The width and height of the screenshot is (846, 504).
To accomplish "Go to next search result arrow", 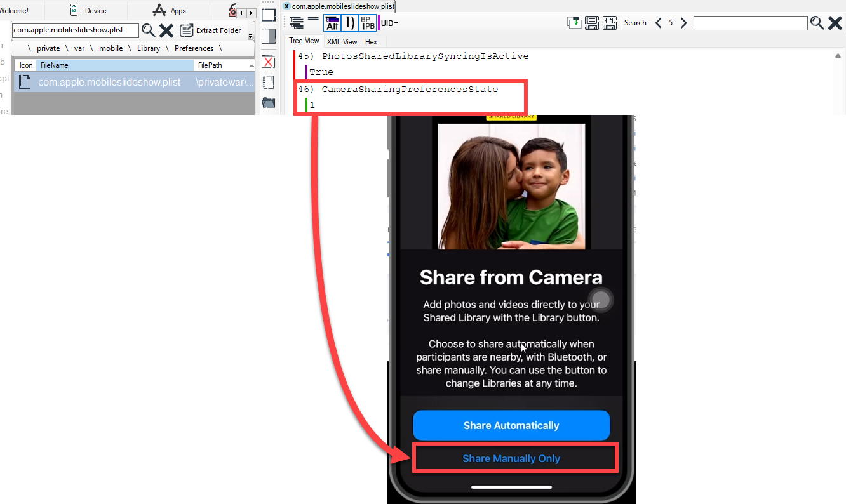I will pos(684,23).
